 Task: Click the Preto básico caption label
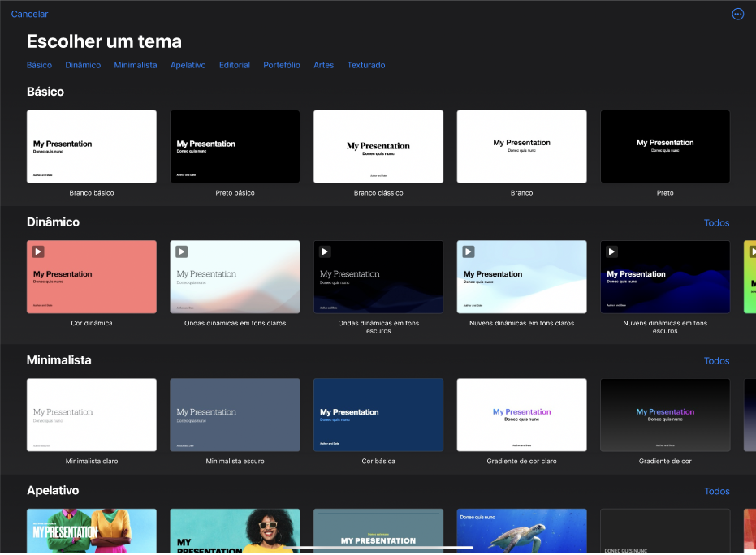coord(235,193)
